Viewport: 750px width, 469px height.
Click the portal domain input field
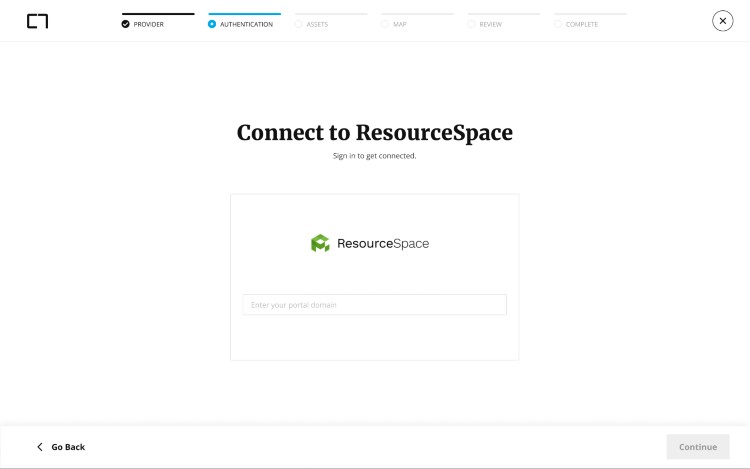(x=375, y=305)
